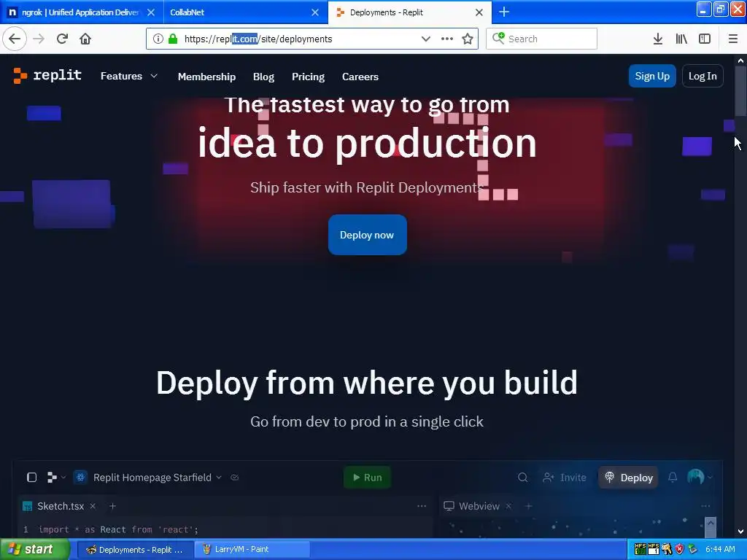
Task: Open the URL bar history dropdown arrow
Action: click(x=426, y=39)
